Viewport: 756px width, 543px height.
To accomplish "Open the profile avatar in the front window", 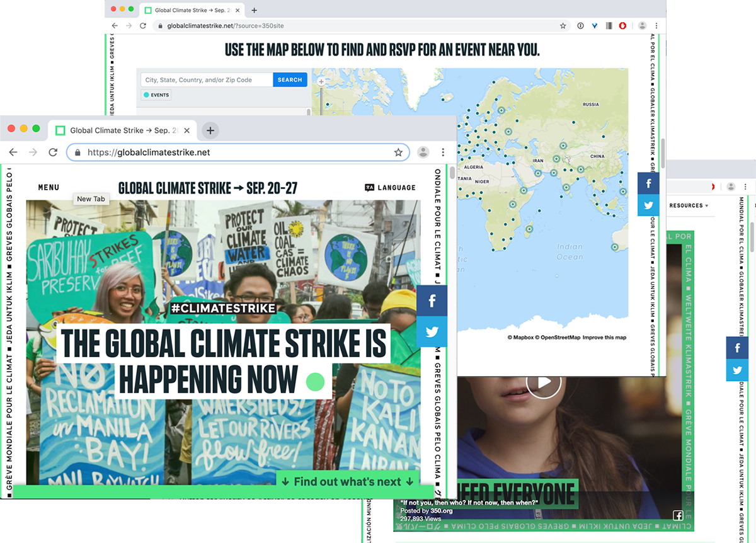I will click(423, 152).
